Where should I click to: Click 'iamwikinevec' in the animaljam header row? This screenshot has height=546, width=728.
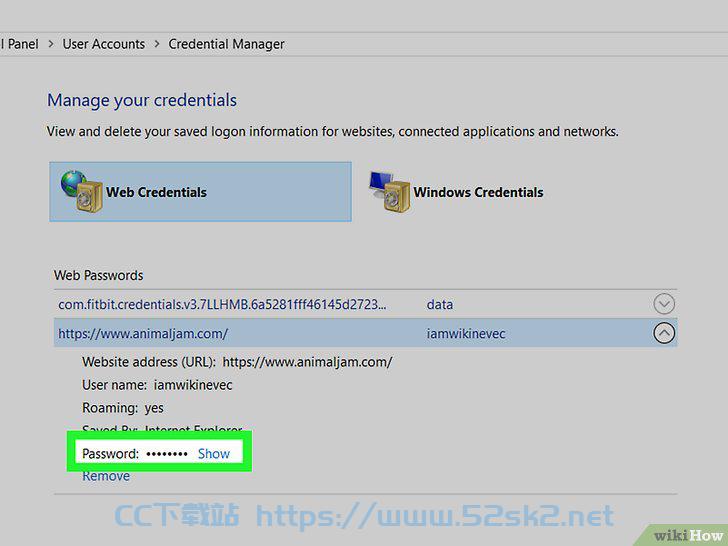click(x=466, y=333)
